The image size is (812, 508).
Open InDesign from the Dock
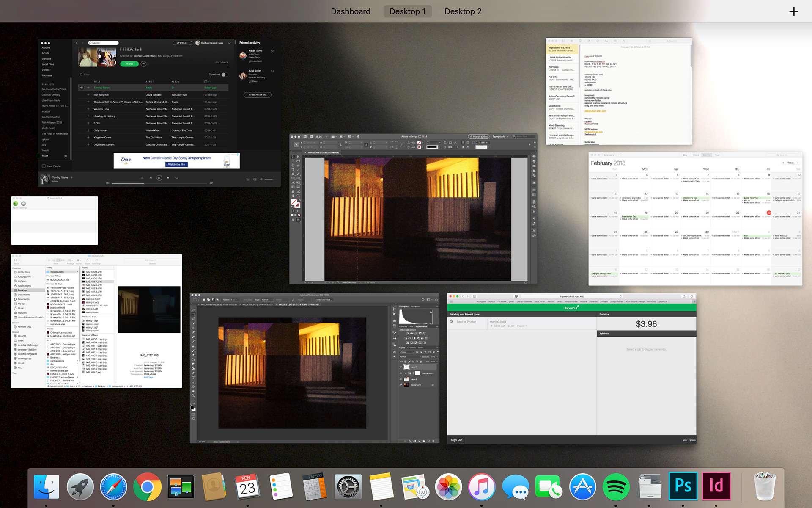click(x=716, y=486)
